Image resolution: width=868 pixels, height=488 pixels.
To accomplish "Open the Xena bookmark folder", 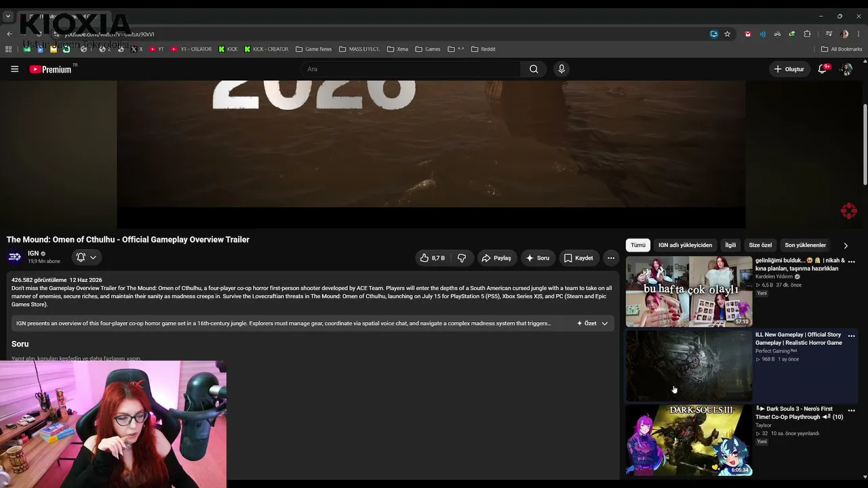I will (x=397, y=49).
